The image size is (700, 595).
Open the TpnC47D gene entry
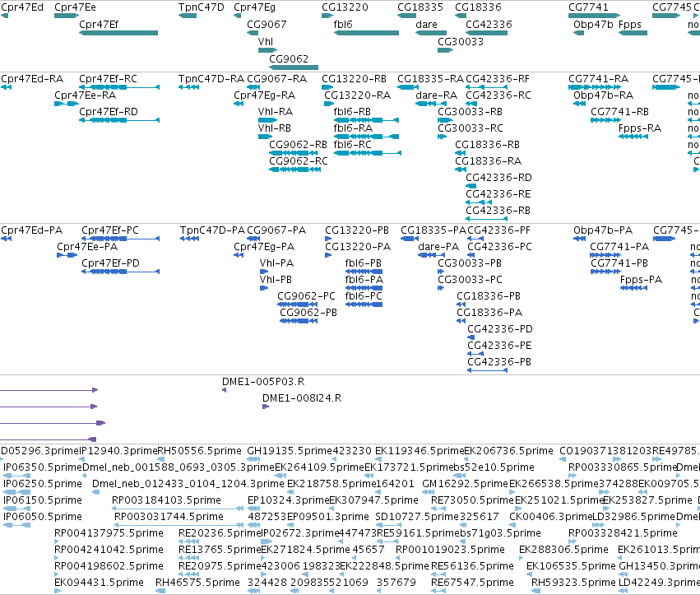point(188,16)
